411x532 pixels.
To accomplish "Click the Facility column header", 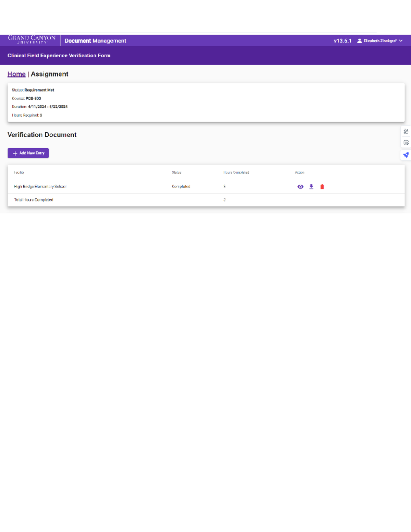I will 19,172.
